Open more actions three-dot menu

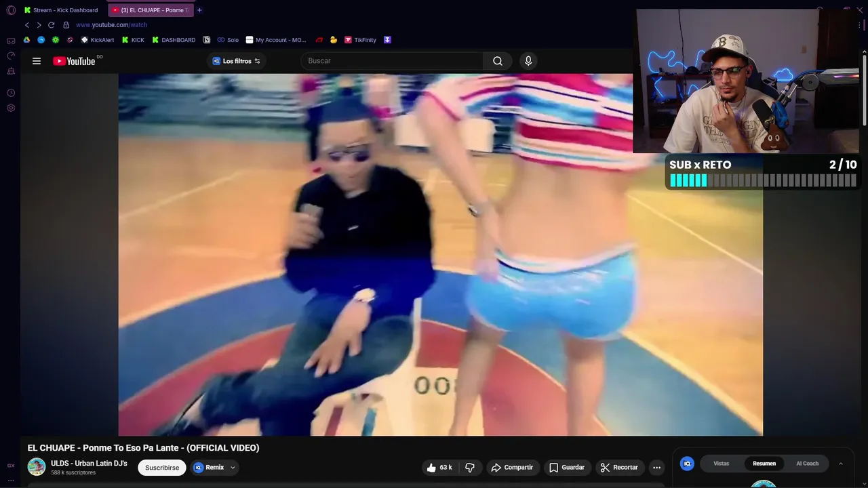point(656,468)
